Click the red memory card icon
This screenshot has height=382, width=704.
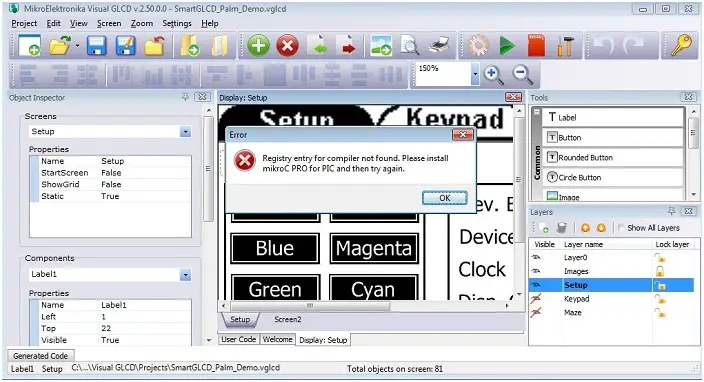tap(536, 46)
